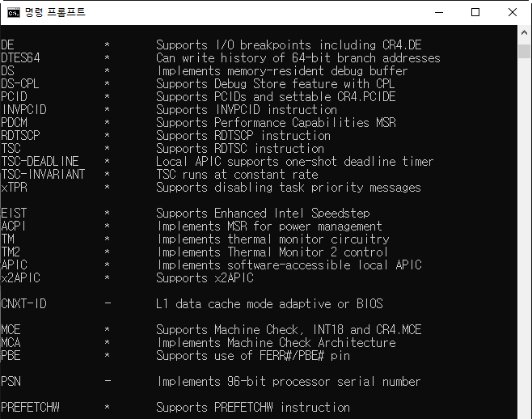Image resolution: width=532 pixels, height=419 pixels.
Task: Click the 'MCE' feature name
Action: pos(11,330)
